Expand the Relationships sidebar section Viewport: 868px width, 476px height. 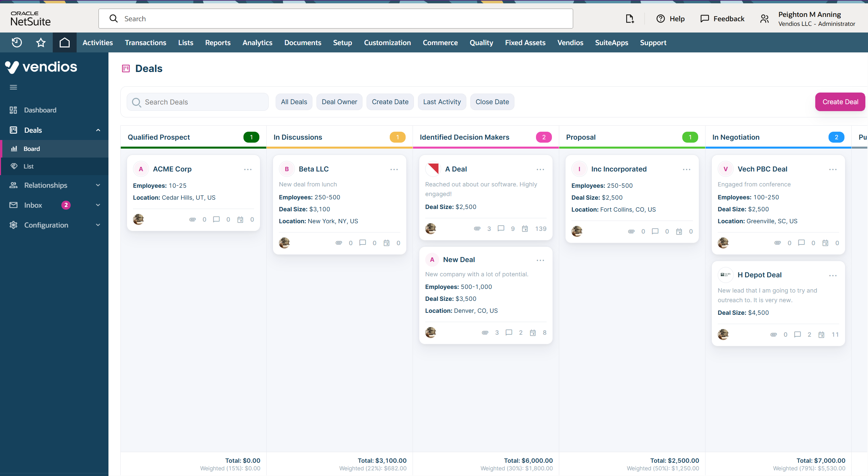click(98, 185)
